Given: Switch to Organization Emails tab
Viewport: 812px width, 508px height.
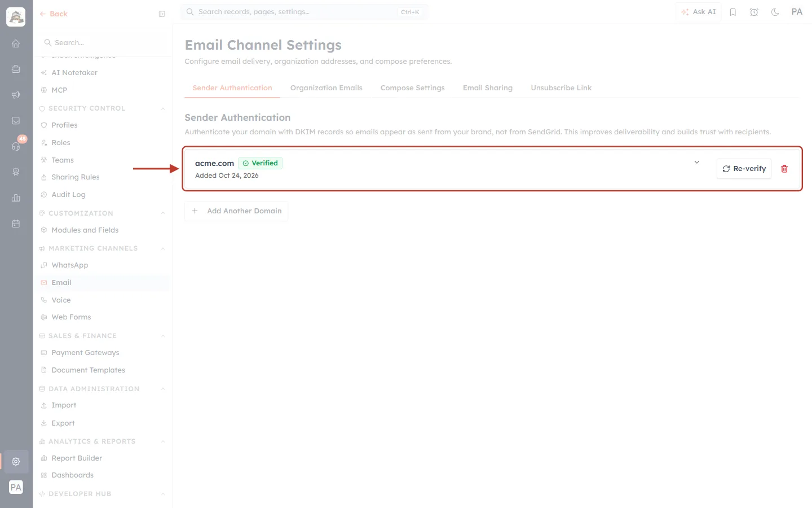Looking at the screenshot, I should [326, 88].
